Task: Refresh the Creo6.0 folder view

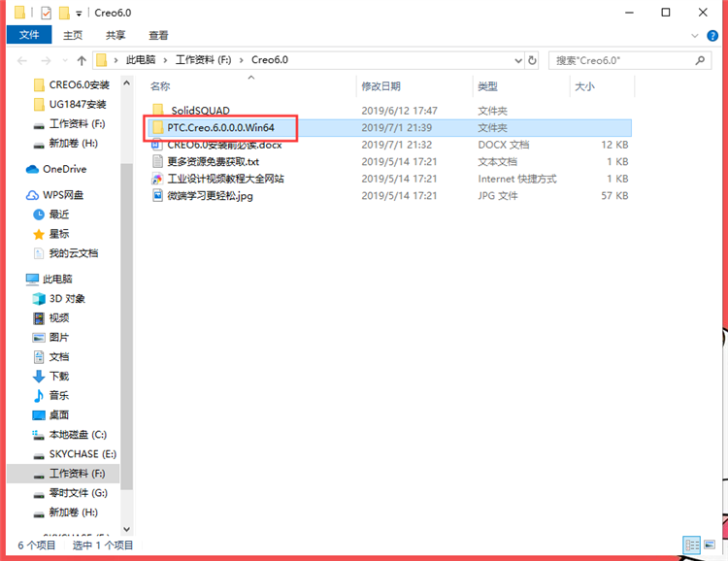Action: tap(533, 60)
